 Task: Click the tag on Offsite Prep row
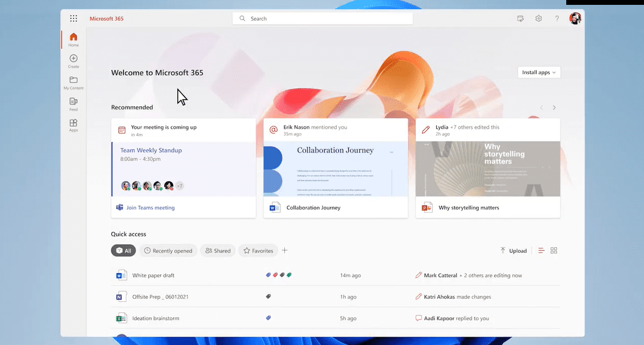(268, 296)
